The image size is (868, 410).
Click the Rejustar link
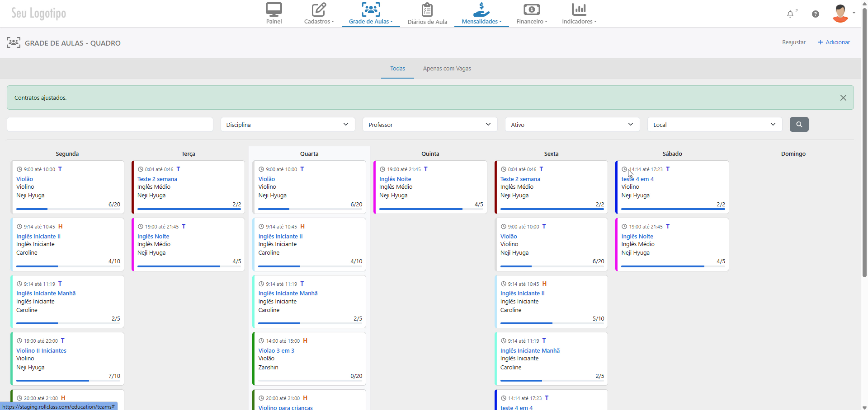pos(794,42)
